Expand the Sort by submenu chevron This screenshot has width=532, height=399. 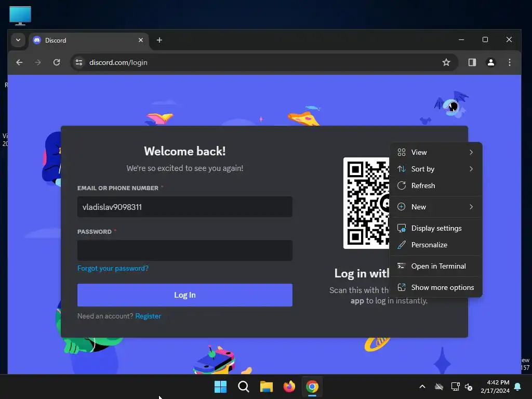point(471,169)
